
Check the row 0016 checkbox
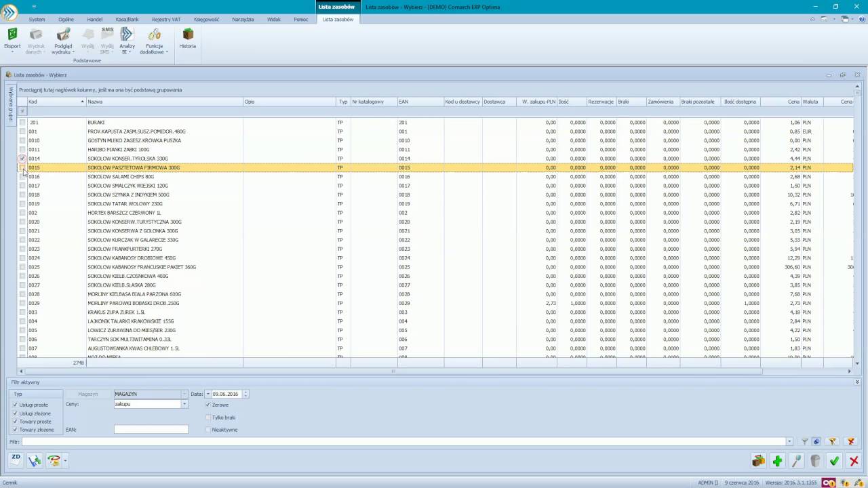point(22,177)
